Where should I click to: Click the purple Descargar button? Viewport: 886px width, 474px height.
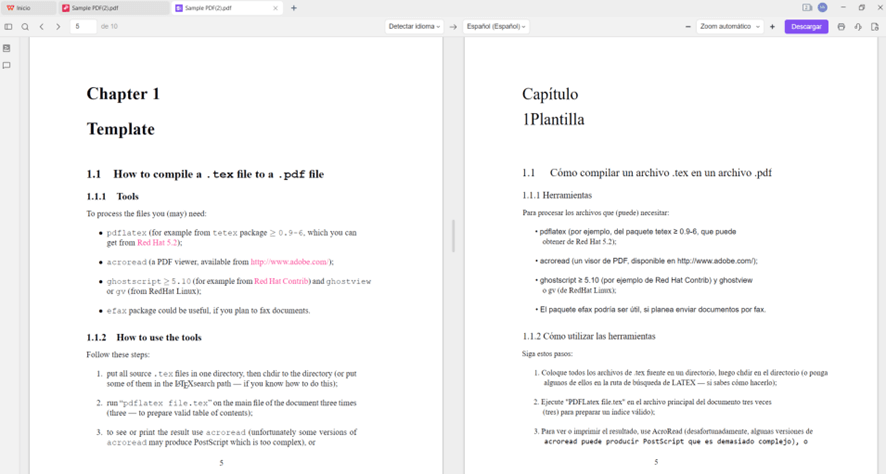click(x=806, y=27)
